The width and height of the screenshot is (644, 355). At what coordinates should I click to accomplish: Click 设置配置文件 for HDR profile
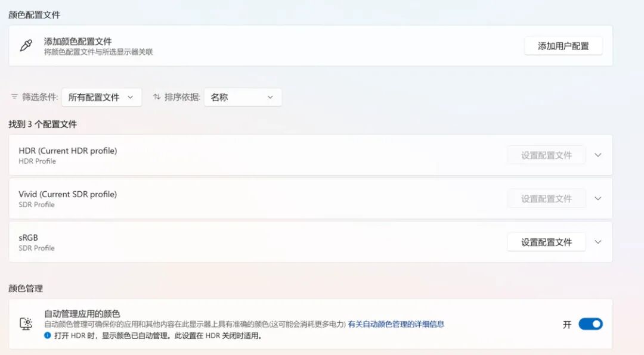pos(546,155)
